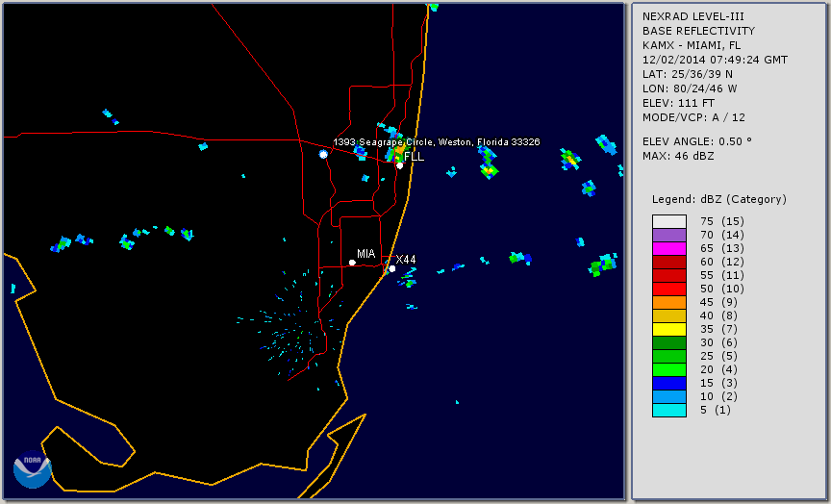Click the 45 (9) legend label
This screenshot has height=504, width=831.
pyautogui.click(x=718, y=302)
